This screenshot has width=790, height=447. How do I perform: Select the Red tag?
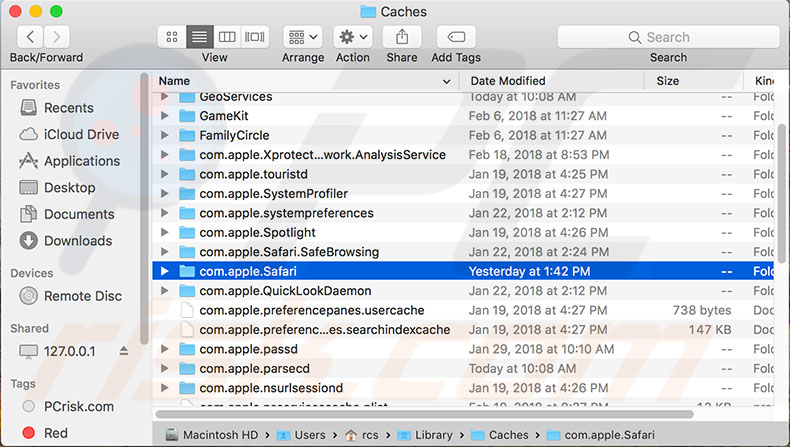click(45, 433)
